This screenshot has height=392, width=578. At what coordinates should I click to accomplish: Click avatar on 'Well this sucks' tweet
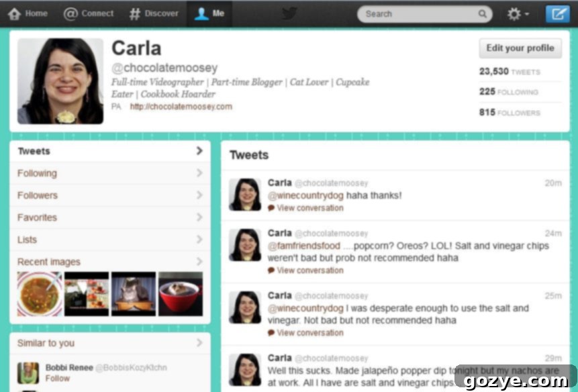245,370
